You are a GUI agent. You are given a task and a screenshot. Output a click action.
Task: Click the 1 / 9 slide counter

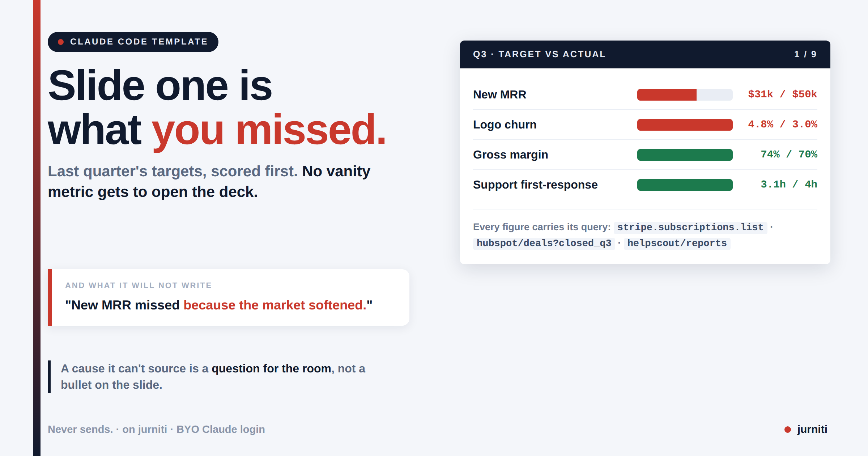(x=805, y=54)
